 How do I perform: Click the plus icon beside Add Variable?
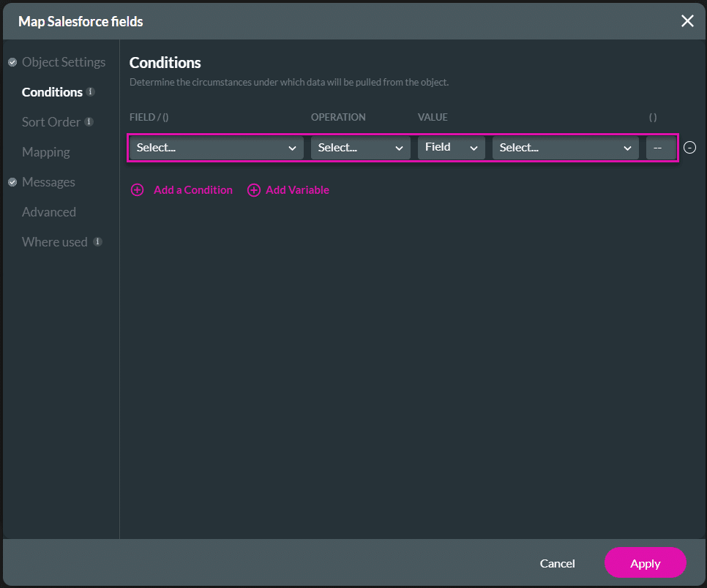pos(254,190)
